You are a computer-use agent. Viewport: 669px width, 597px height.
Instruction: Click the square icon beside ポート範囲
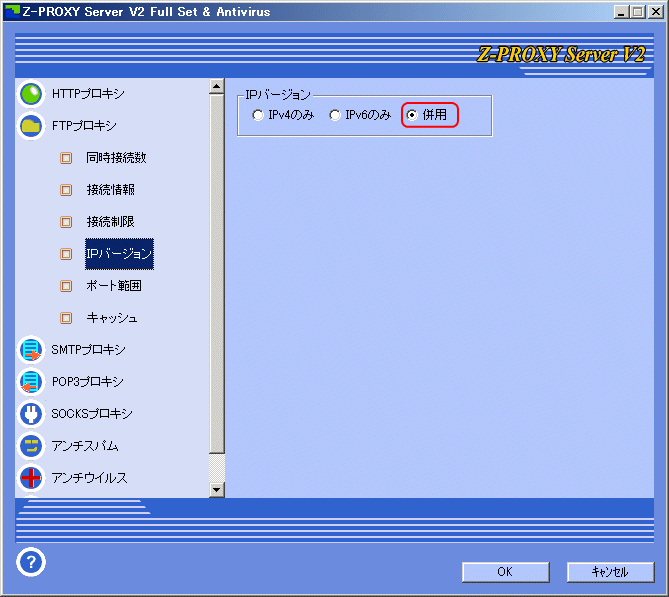pyautogui.click(x=66, y=286)
